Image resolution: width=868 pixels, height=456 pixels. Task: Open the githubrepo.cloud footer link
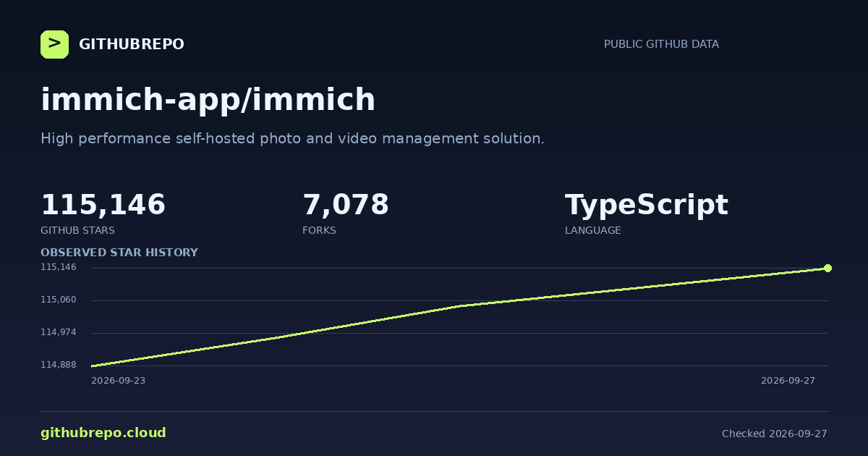pyautogui.click(x=103, y=434)
